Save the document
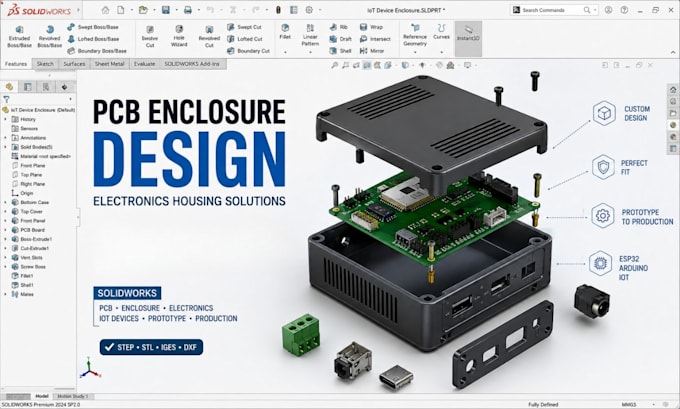Screen dimensions: 680x409 166,10
